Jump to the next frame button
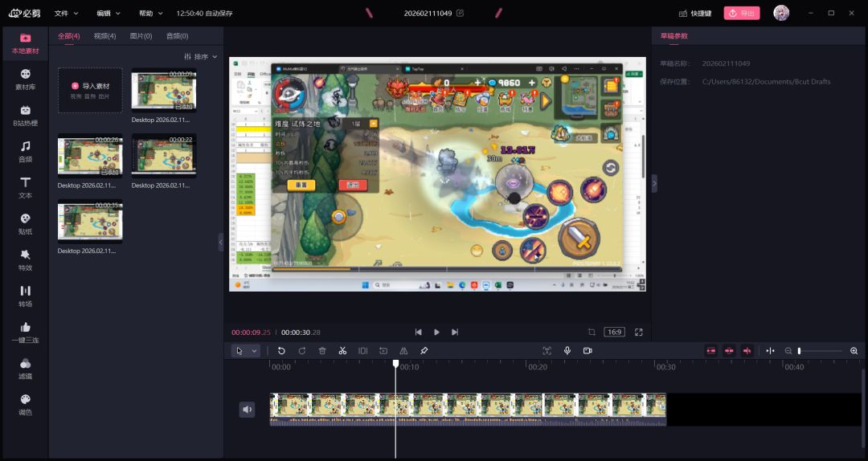 [454, 332]
